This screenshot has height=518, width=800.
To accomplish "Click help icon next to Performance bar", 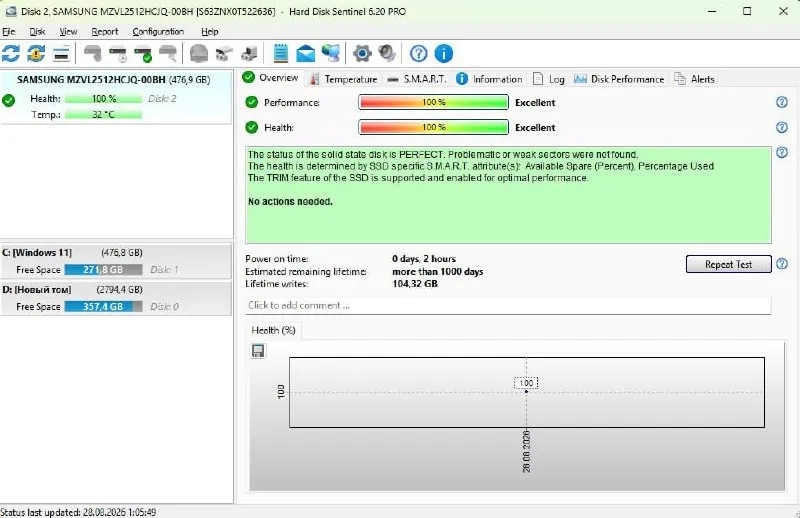I will click(x=782, y=102).
